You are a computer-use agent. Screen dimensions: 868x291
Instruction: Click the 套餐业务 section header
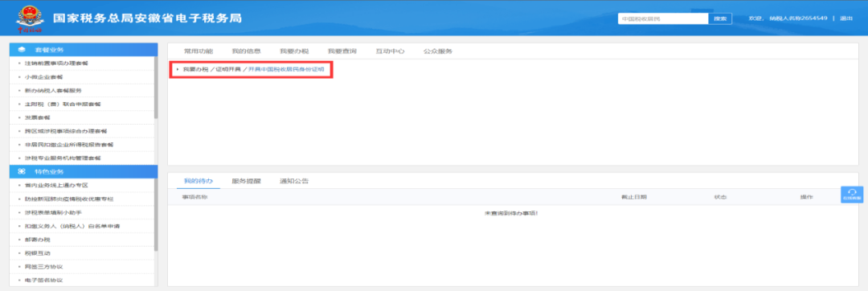tap(84, 50)
